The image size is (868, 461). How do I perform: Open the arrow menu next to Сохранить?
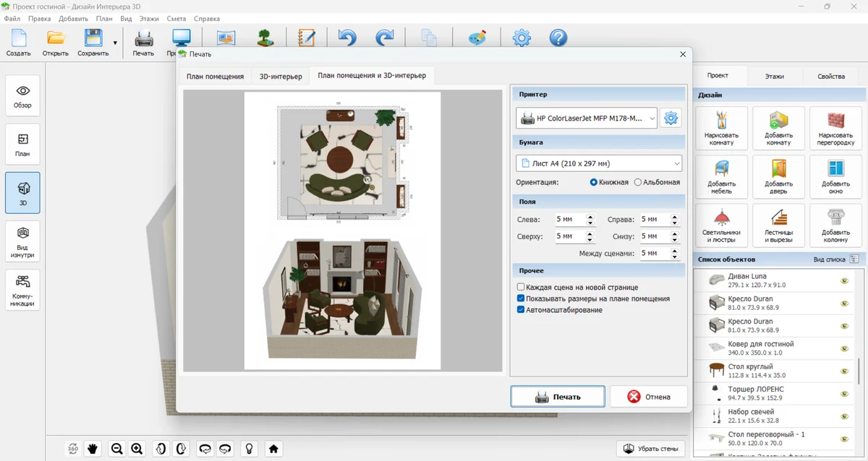pos(115,43)
